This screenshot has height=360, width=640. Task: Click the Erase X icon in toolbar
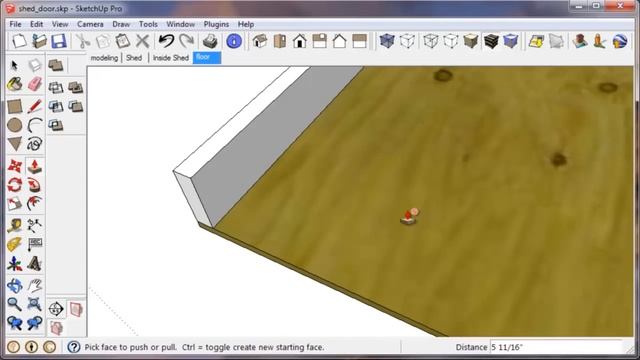(142, 41)
